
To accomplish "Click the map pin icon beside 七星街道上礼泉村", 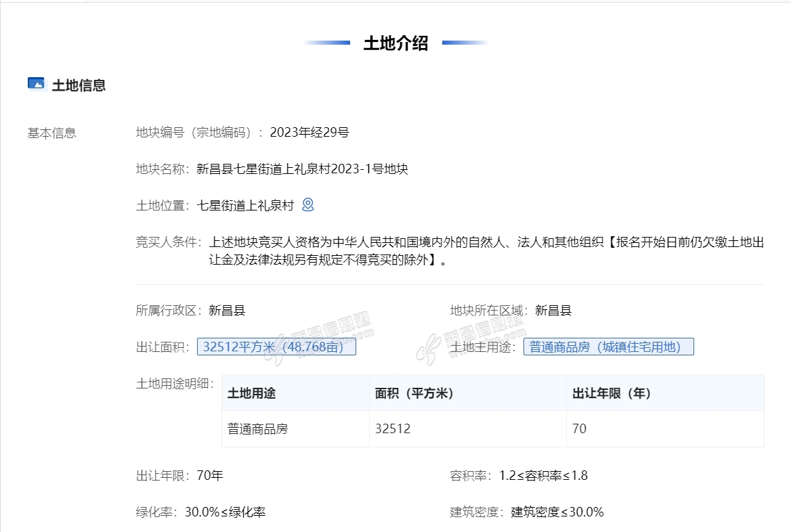I will (x=308, y=204).
